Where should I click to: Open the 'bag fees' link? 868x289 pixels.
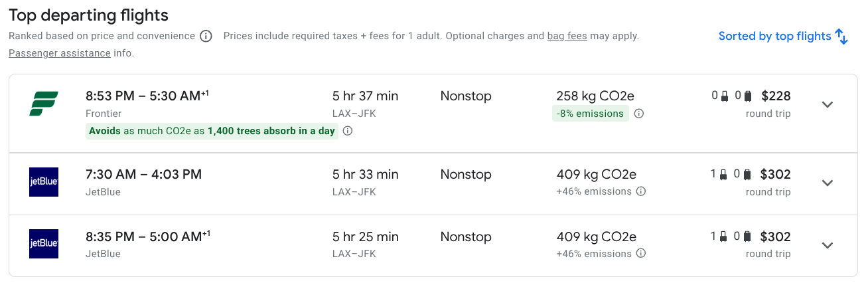point(567,37)
